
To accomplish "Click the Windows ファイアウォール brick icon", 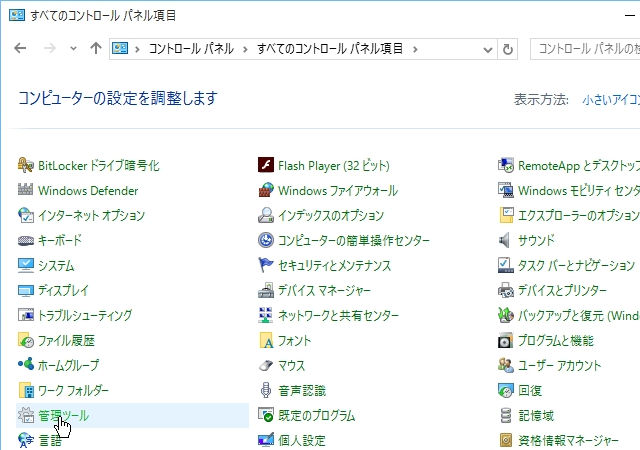I will pyautogui.click(x=266, y=190).
